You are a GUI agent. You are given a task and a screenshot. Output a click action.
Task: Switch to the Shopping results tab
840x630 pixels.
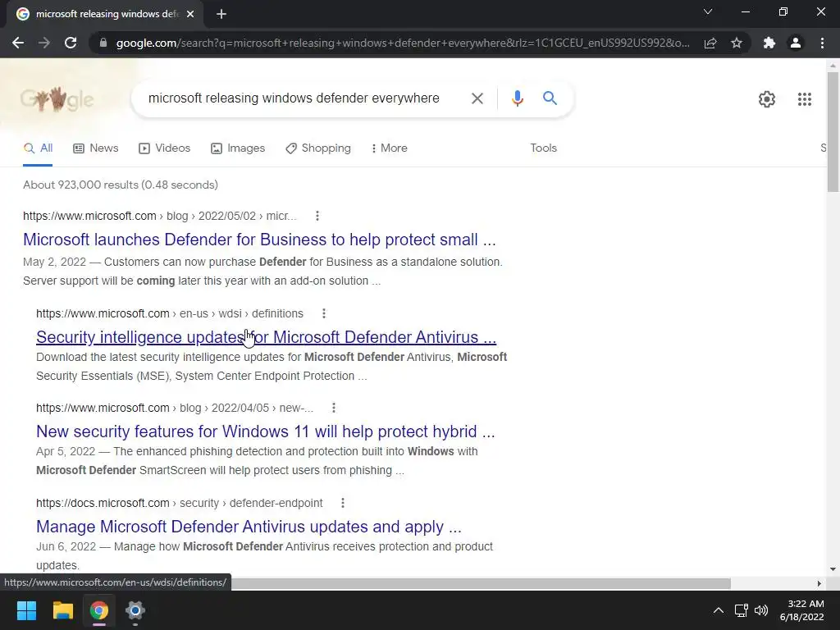(x=318, y=148)
